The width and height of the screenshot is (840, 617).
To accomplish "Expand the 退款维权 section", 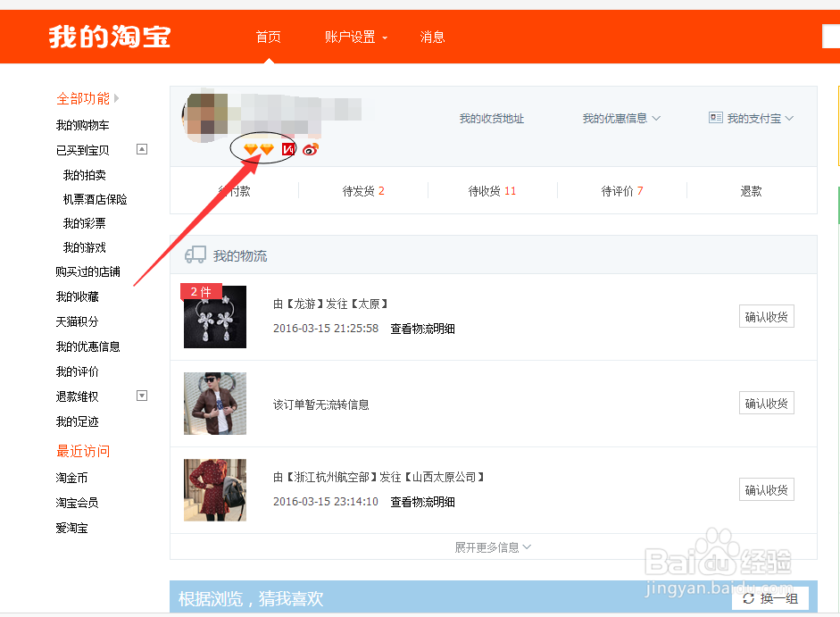I will coord(142,396).
